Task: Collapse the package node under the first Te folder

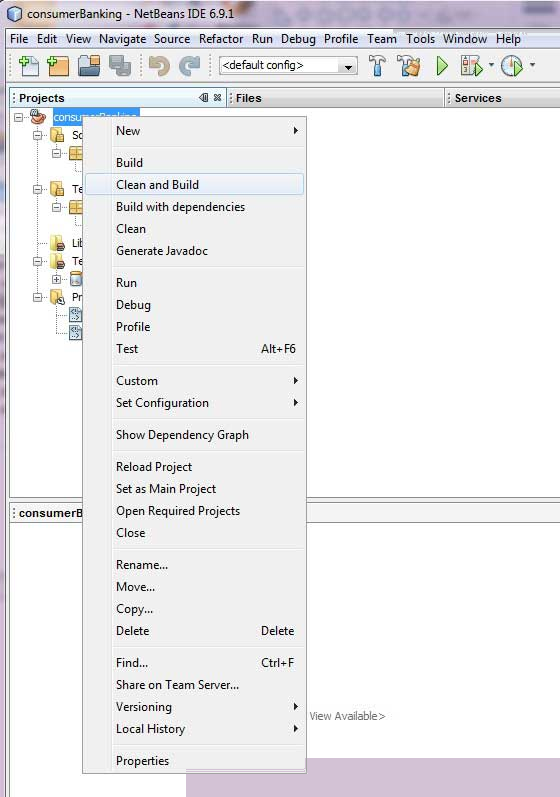Action: pos(56,207)
